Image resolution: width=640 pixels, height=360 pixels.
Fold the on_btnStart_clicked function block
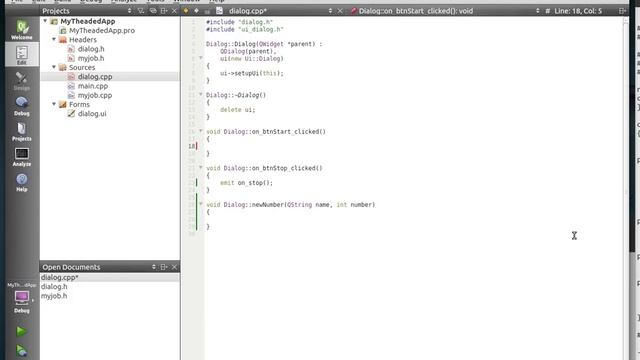pos(200,131)
